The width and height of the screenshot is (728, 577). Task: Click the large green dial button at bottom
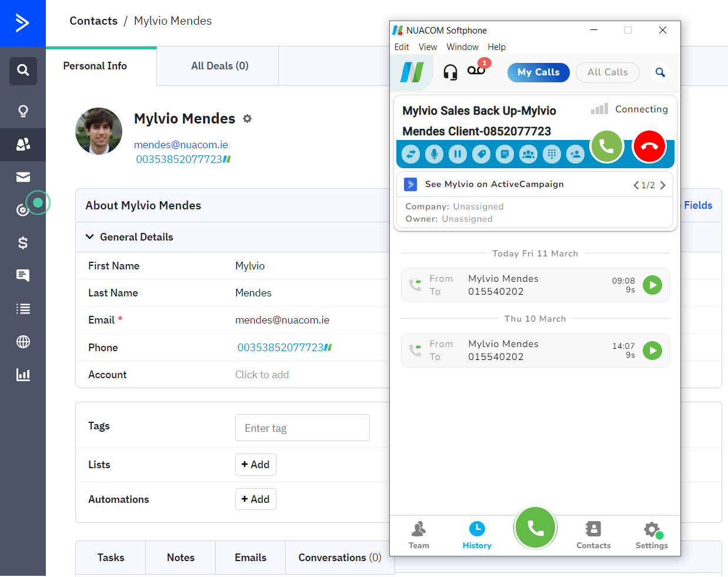535,528
